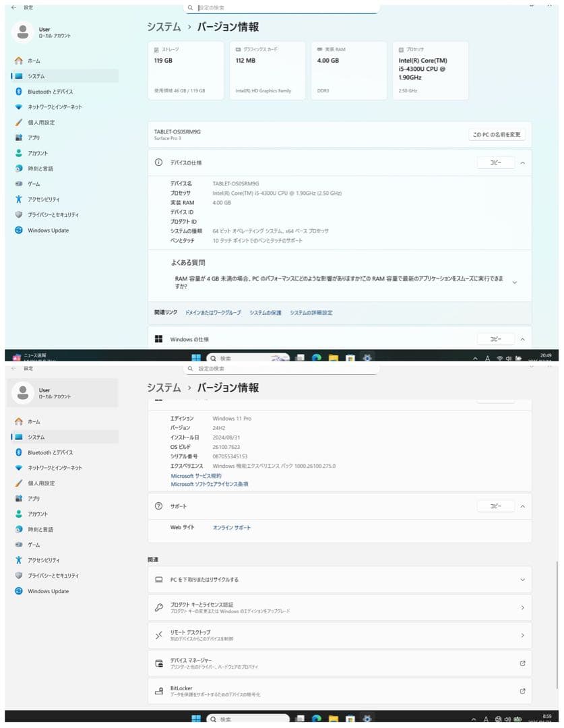Click このPCの名前を変更 button
Screen dimensions: 564x728
497,135
